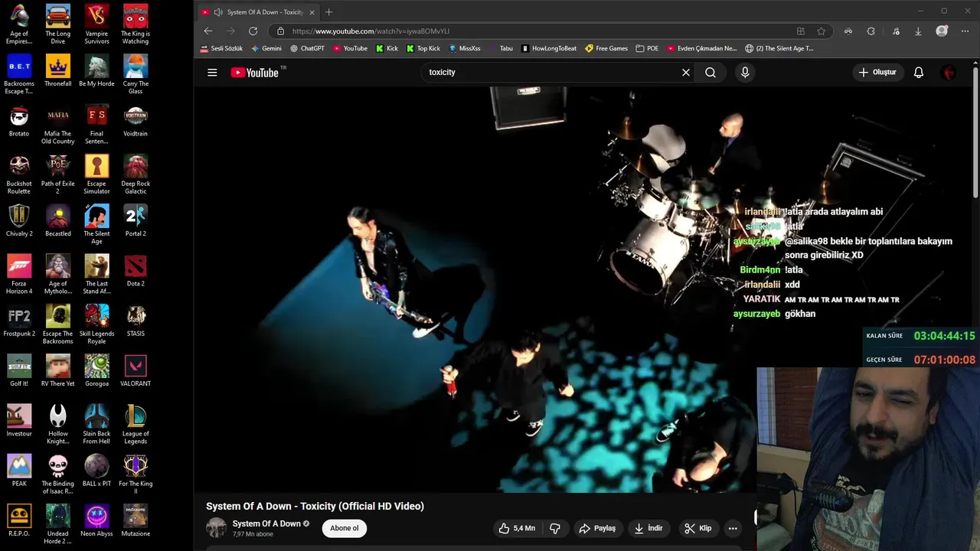
Task: Open the MissXss bookmark
Action: pyautogui.click(x=465, y=48)
